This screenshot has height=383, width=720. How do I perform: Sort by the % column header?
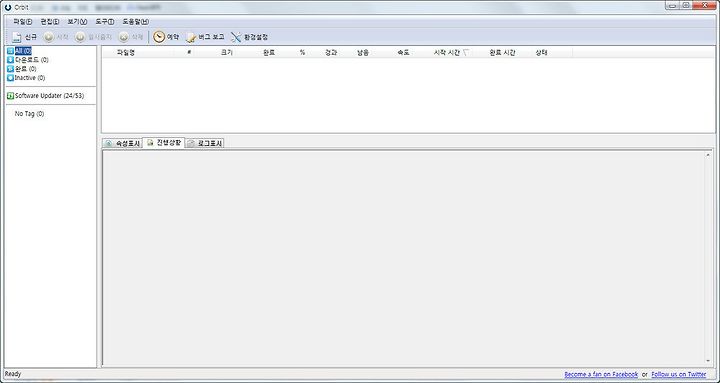click(302, 53)
